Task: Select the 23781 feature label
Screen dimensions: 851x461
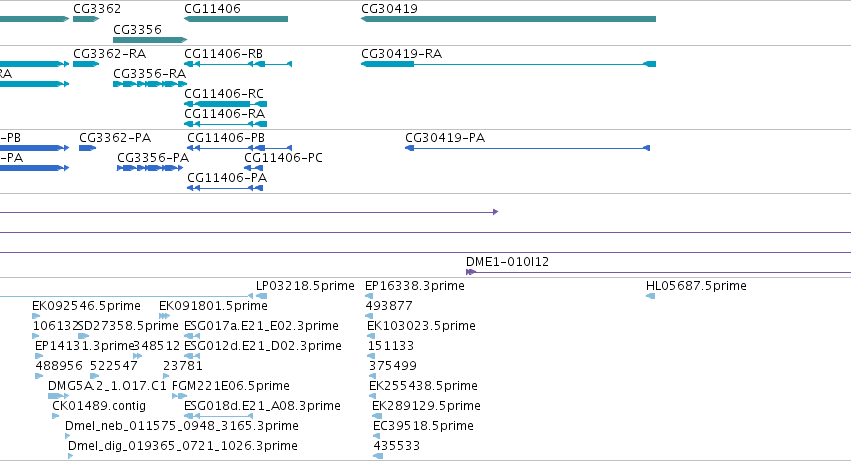Action: click(x=183, y=366)
